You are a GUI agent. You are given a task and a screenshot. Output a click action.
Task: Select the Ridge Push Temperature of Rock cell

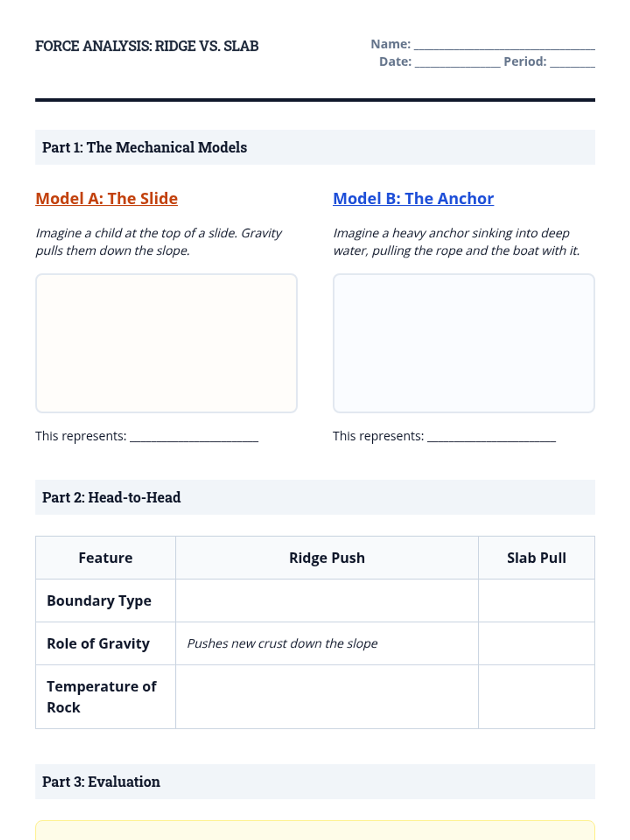click(x=327, y=697)
